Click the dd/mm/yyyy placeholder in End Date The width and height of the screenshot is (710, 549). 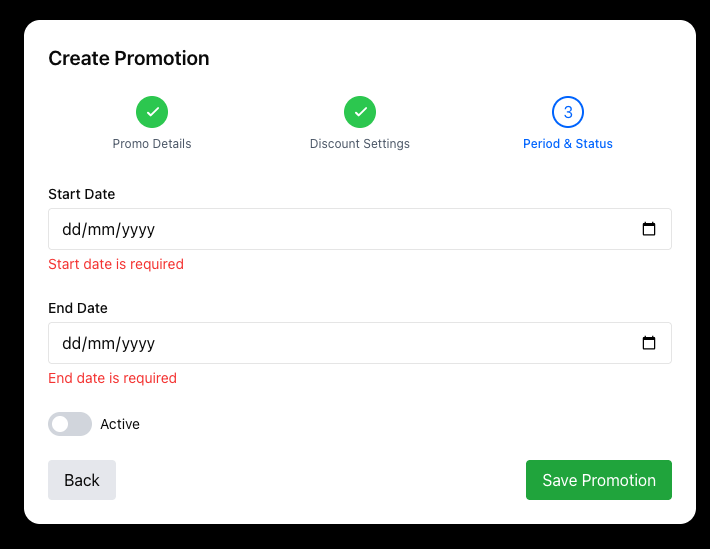point(109,343)
